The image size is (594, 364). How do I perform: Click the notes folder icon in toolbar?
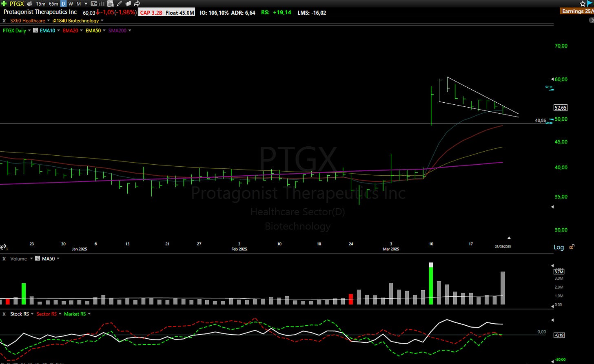[x=128, y=4]
